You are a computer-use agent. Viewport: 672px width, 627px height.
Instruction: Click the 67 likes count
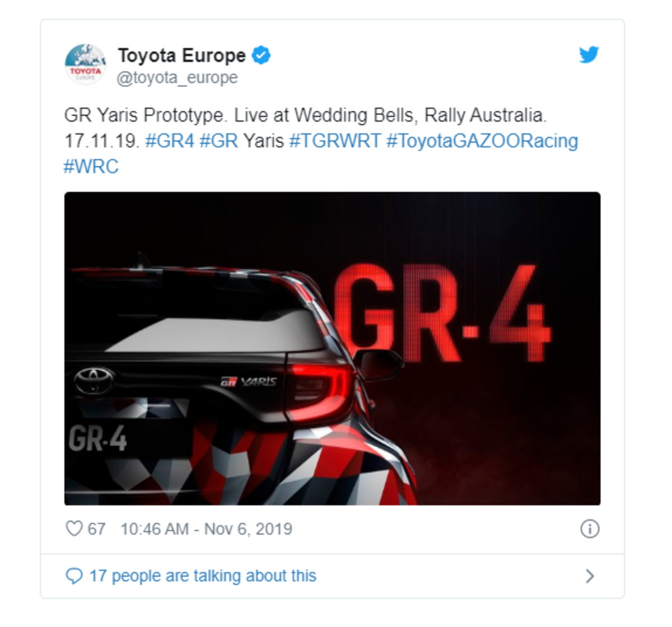[x=96, y=529]
